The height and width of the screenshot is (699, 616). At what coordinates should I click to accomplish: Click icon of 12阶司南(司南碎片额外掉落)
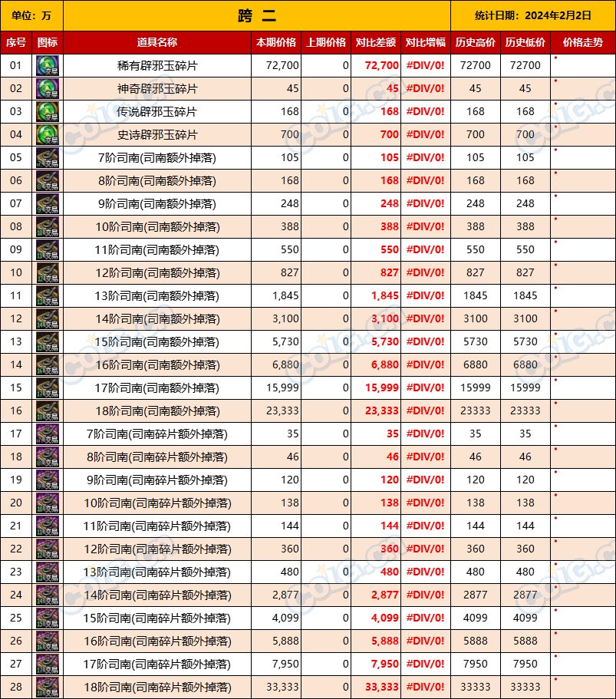(x=48, y=549)
